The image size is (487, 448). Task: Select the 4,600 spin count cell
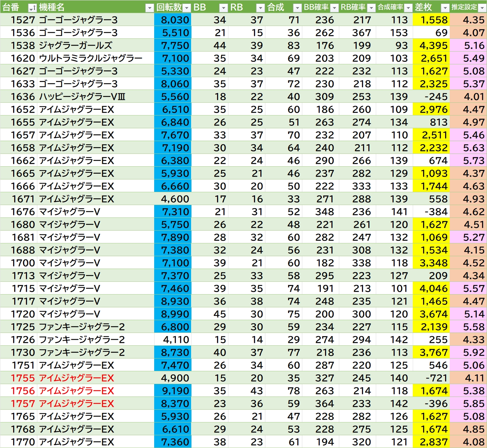click(x=173, y=199)
